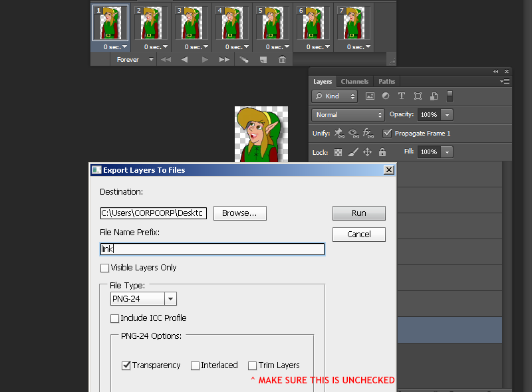
Task: Select frame 1 thumbnail in timeline
Action: pyautogui.click(x=110, y=23)
